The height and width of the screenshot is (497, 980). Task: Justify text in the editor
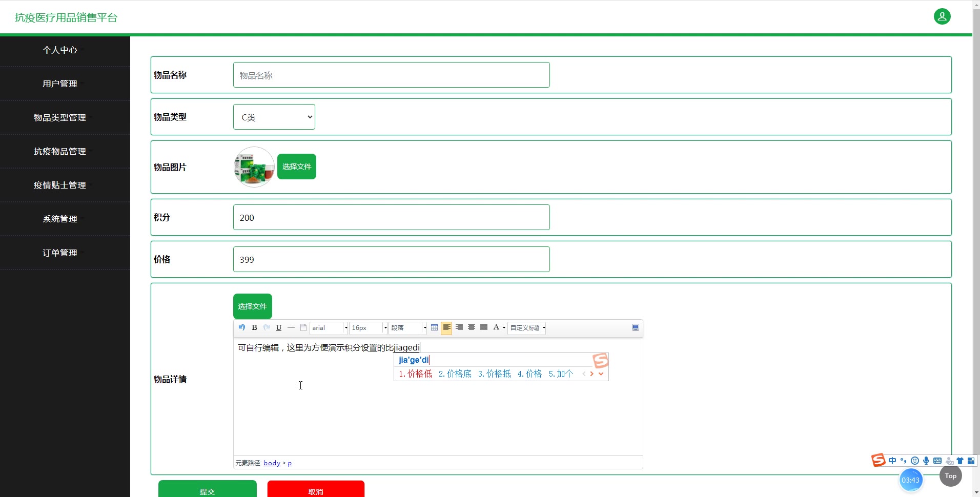[x=484, y=327]
